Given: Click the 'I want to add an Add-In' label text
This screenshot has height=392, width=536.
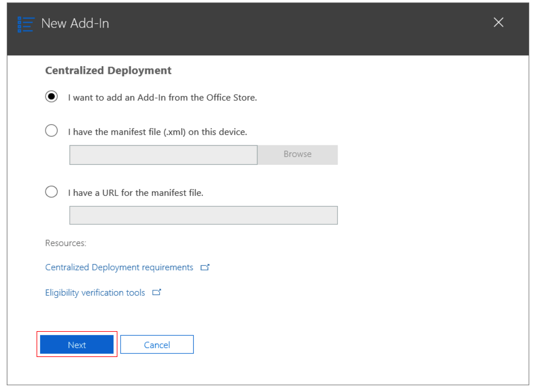Looking at the screenshot, I should 162,98.
